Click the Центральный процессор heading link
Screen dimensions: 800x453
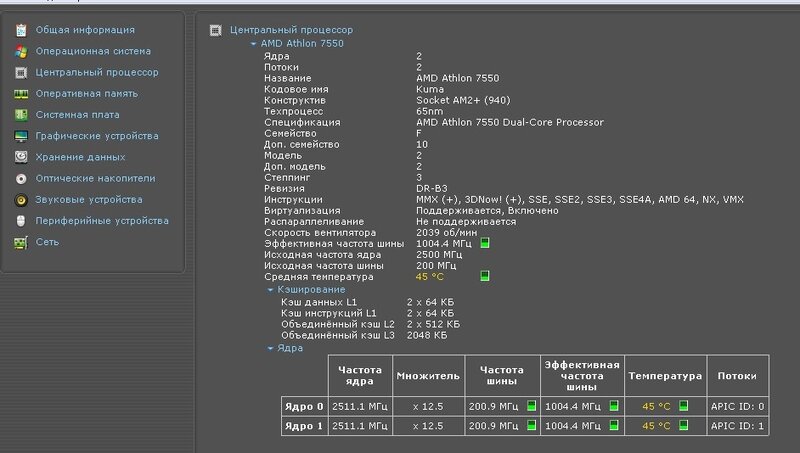point(291,30)
